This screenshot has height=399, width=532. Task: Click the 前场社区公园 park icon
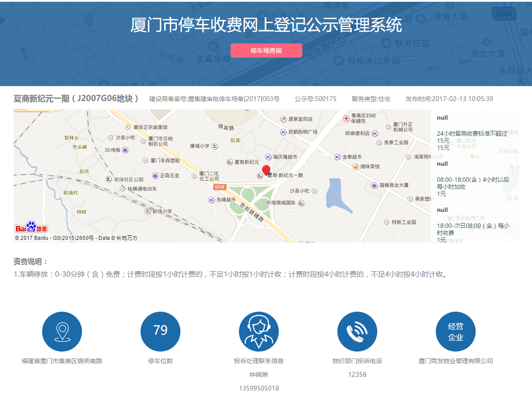pos(109,179)
